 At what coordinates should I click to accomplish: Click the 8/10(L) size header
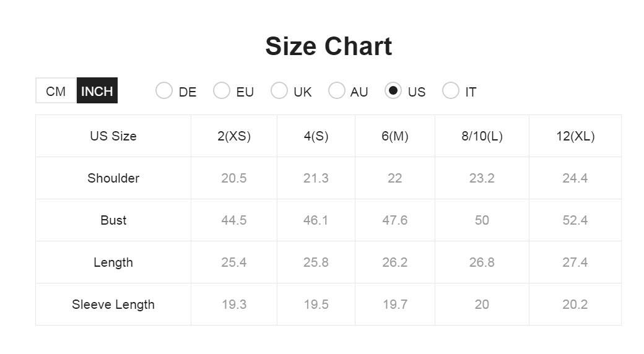point(482,136)
